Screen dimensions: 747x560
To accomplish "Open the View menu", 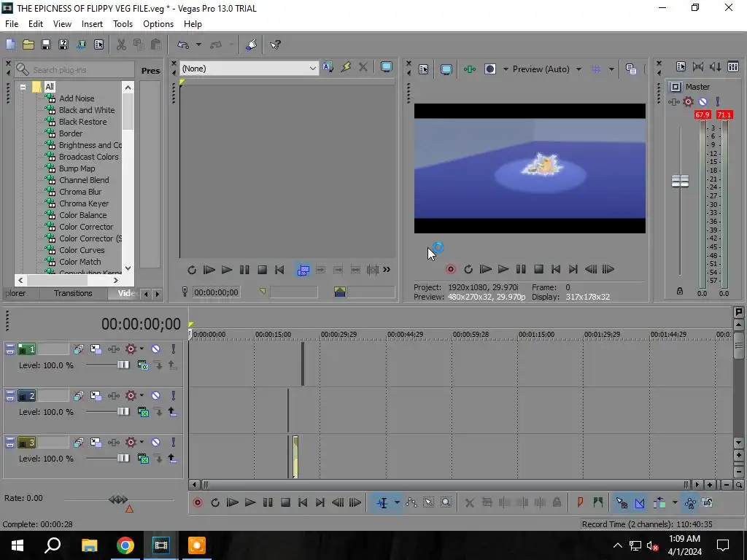I will [x=62, y=24].
